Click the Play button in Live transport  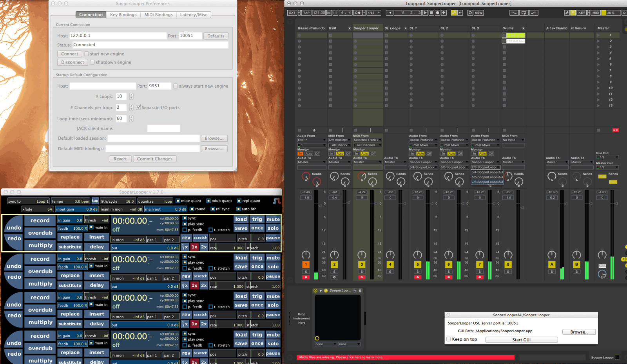coord(425,13)
